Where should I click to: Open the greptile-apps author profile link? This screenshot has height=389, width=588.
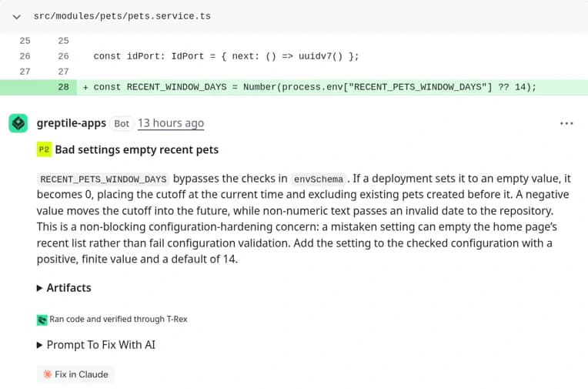coord(72,123)
